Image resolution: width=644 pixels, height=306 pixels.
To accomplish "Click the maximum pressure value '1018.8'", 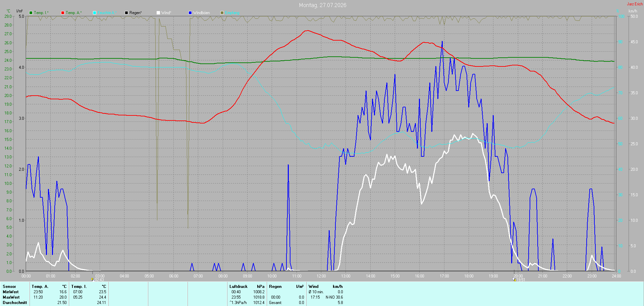I will pos(259,297).
